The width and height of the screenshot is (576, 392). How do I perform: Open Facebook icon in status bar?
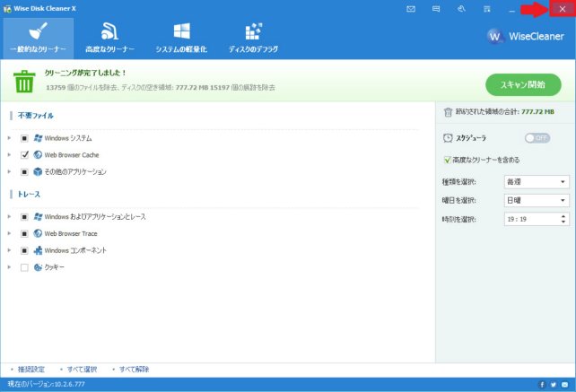pyautogui.click(x=542, y=385)
